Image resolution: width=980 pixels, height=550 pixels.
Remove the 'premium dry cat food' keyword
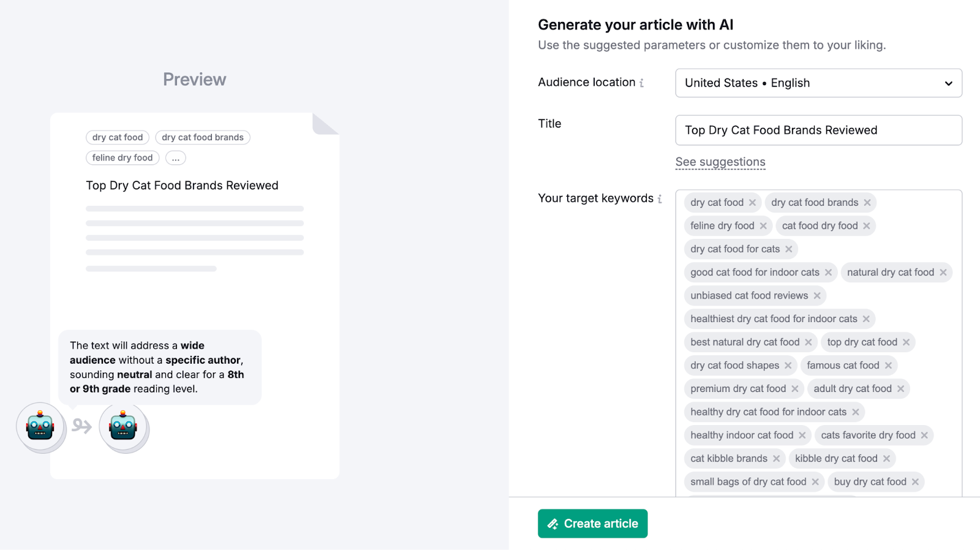(794, 389)
